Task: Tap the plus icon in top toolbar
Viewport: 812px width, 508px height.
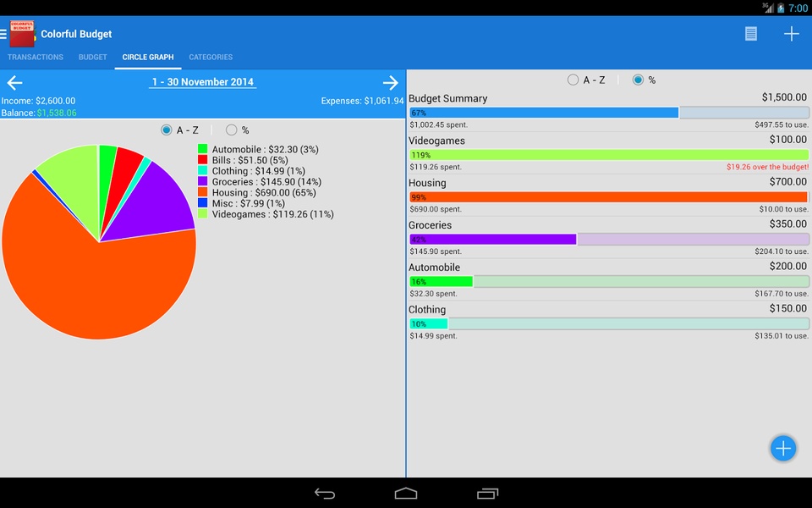Action: pyautogui.click(x=792, y=34)
